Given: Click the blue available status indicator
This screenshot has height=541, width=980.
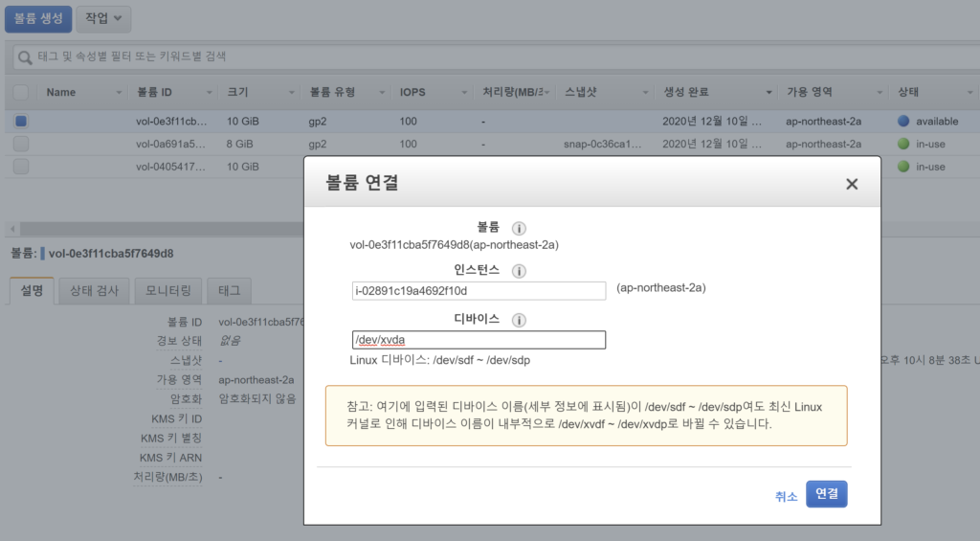Looking at the screenshot, I should tap(902, 122).
